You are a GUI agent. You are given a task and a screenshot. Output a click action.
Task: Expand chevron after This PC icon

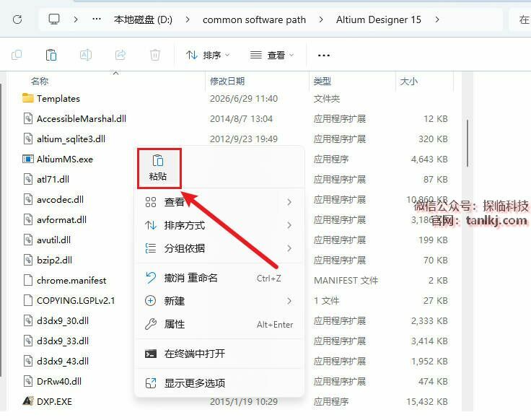(x=76, y=19)
